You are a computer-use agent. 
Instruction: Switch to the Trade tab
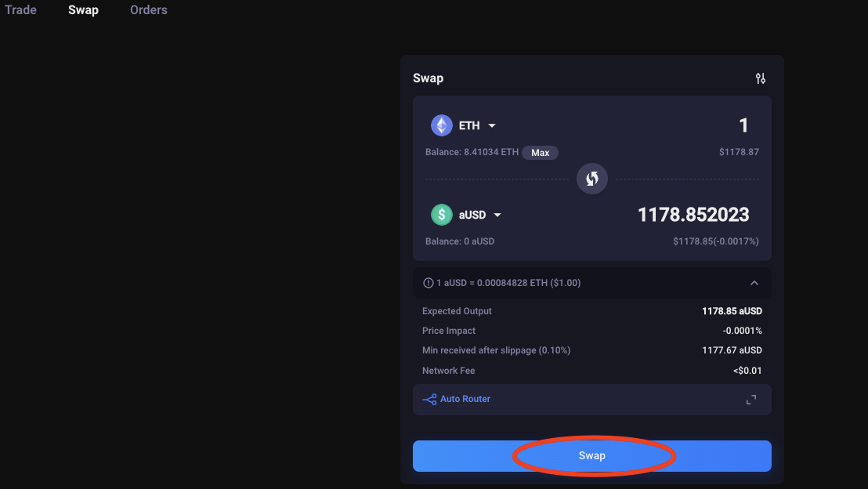pos(21,10)
